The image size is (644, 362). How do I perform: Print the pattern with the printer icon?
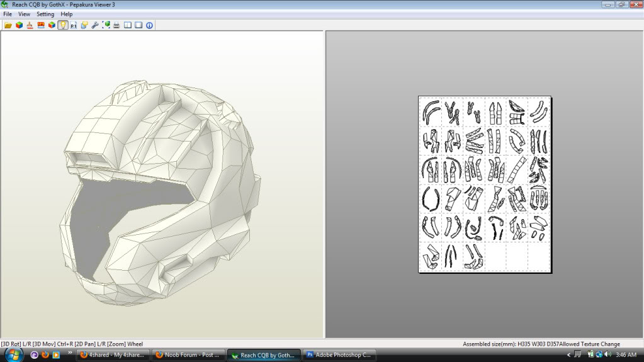116,25
